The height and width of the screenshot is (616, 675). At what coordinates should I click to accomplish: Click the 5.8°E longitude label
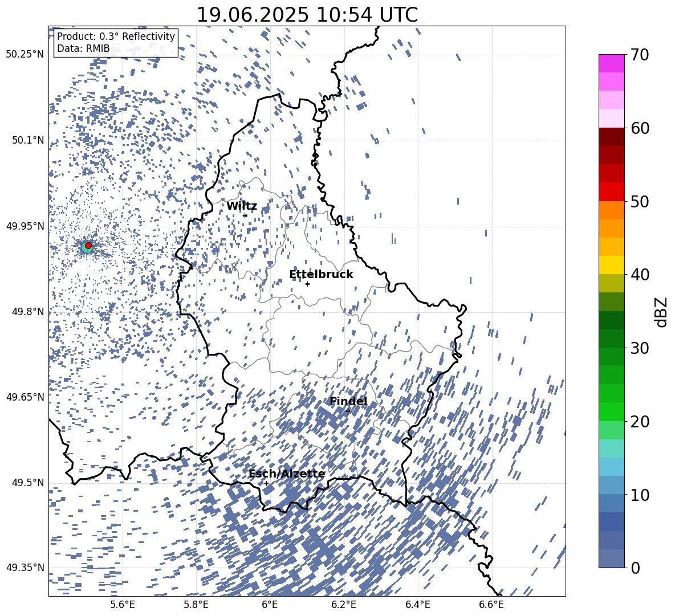point(196,605)
